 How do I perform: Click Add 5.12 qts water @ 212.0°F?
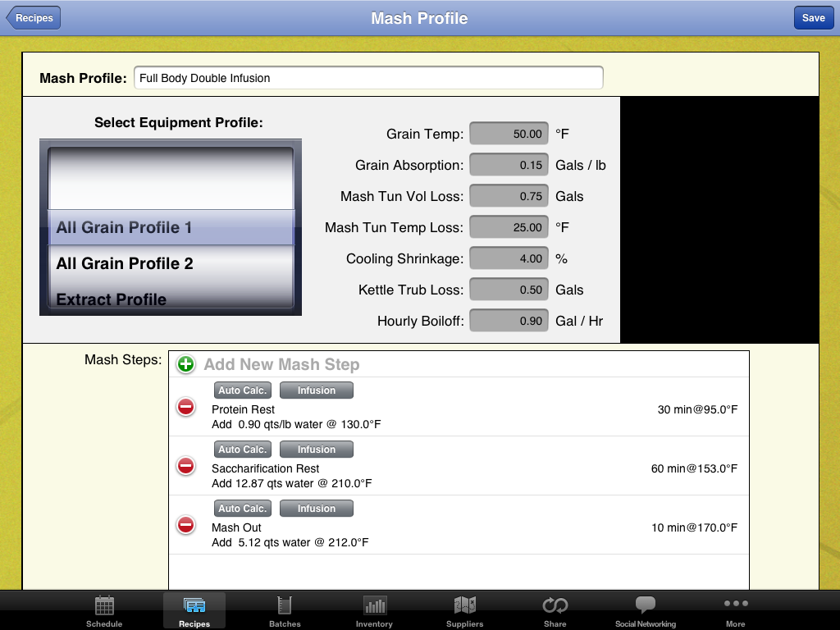290,542
